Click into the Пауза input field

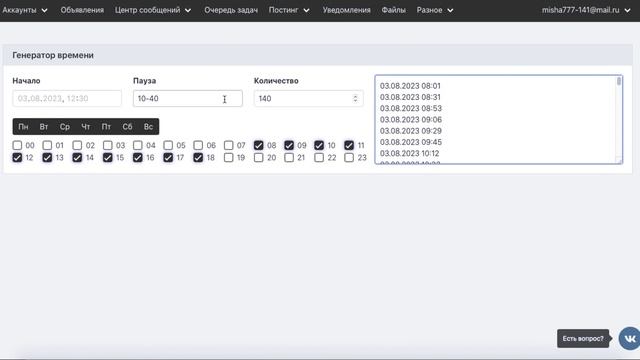tap(188, 98)
